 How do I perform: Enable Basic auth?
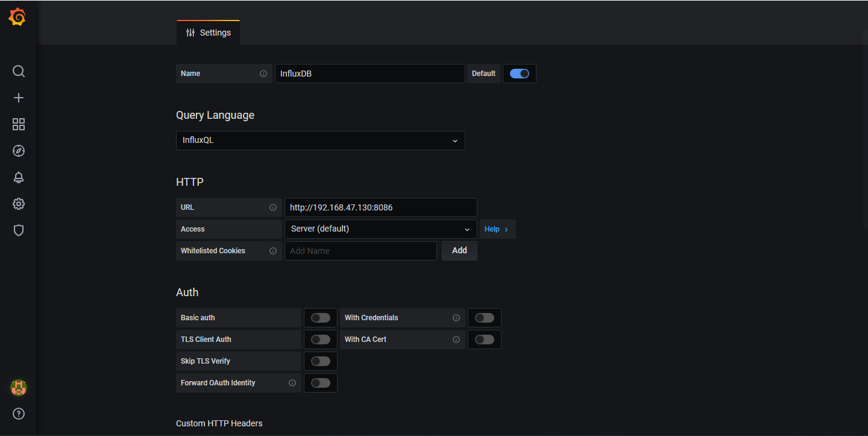[x=320, y=317]
